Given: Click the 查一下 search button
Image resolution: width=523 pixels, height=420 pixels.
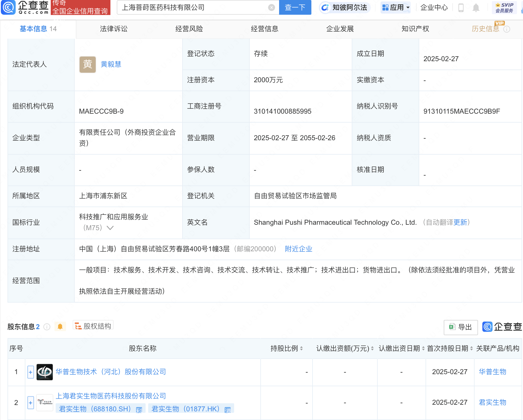Looking at the screenshot, I should (295, 7).
